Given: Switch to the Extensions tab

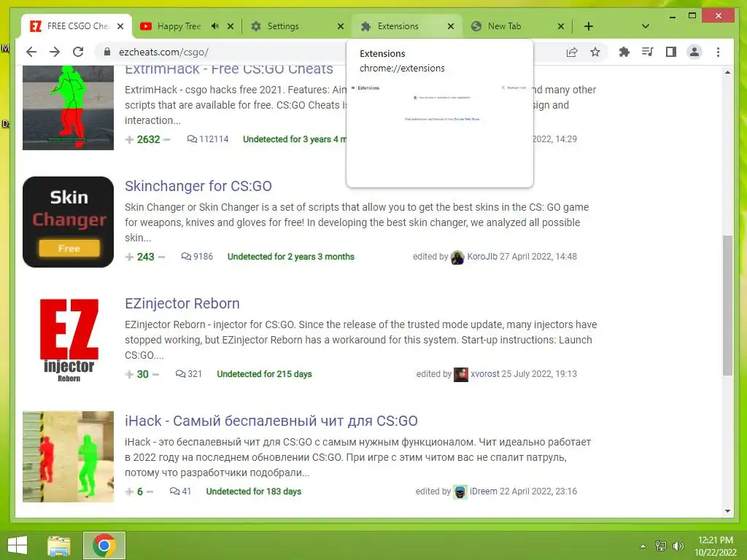Looking at the screenshot, I should [406, 26].
